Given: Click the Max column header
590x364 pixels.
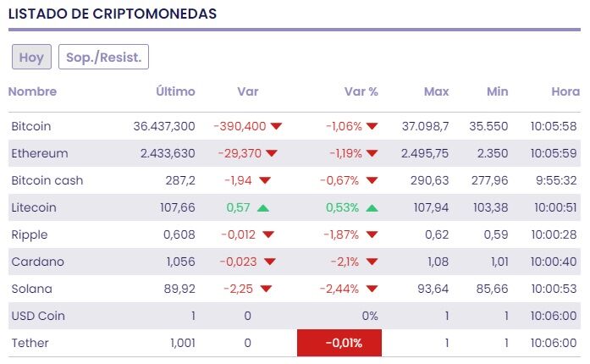Looking at the screenshot, I should pyautogui.click(x=437, y=91).
